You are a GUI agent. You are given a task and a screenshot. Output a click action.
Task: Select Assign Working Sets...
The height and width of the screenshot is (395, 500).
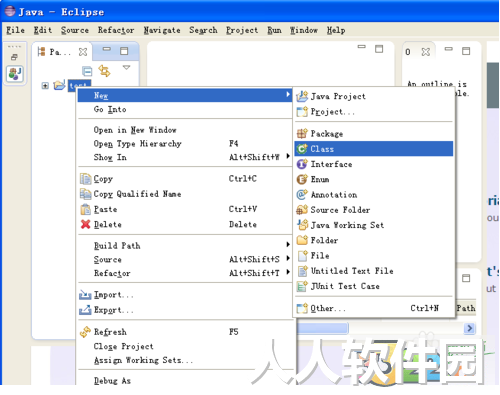185,360
